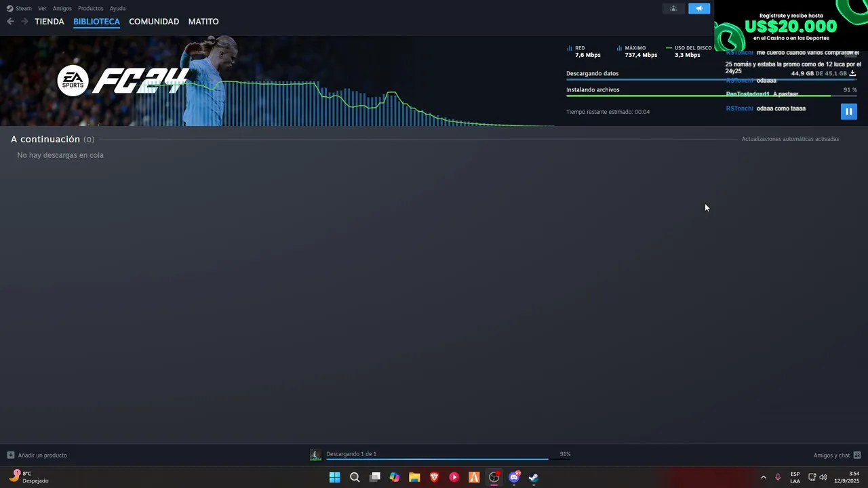This screenshot has width=868, height=488.
Task: Open the network tray icon
Action: 812,477
